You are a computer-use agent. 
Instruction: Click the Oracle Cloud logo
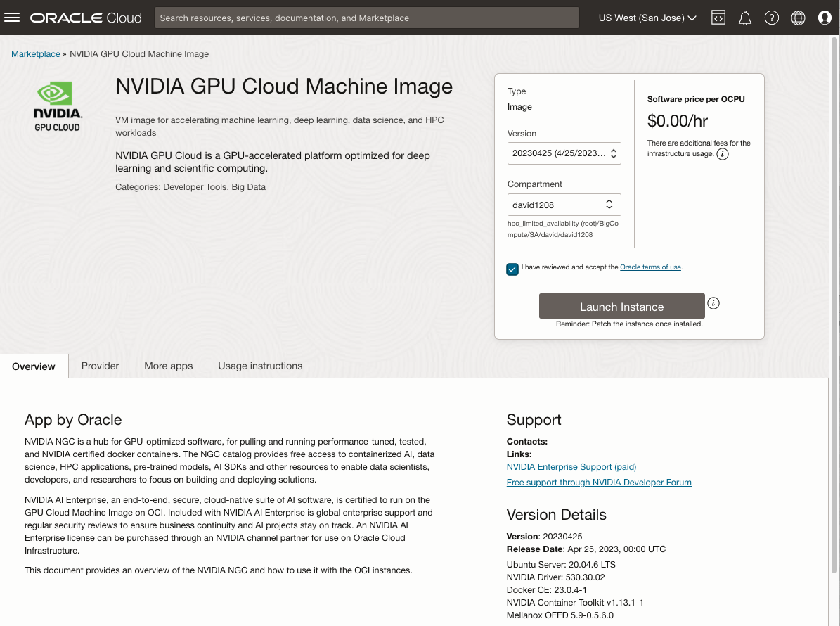[86, 17]
